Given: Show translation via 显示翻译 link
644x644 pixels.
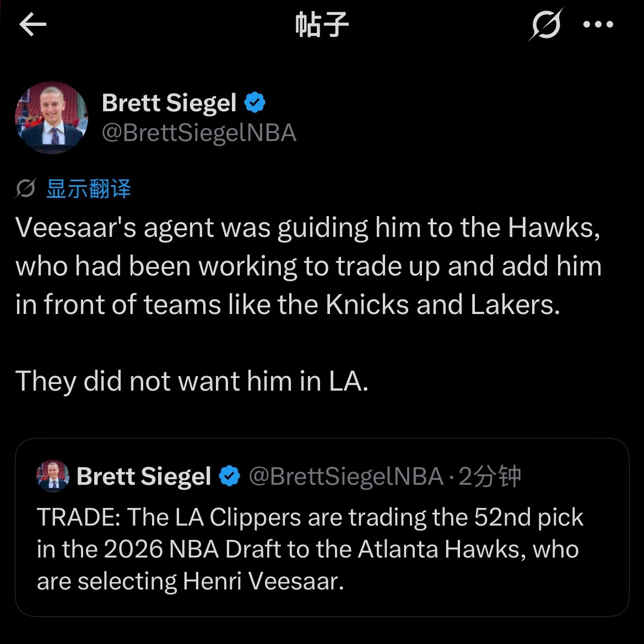Looking at the screenshot, I should point(88,189).
